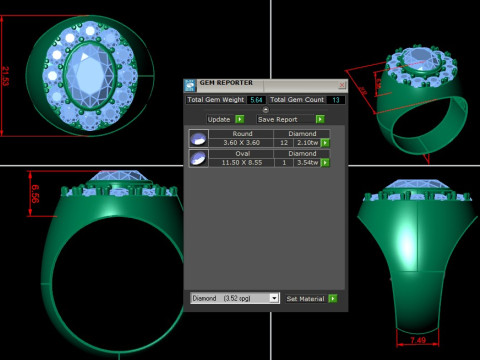480x360 pixels.
Task: Click the 11.50 X 8.55 size cell
Action: (241, 163)
